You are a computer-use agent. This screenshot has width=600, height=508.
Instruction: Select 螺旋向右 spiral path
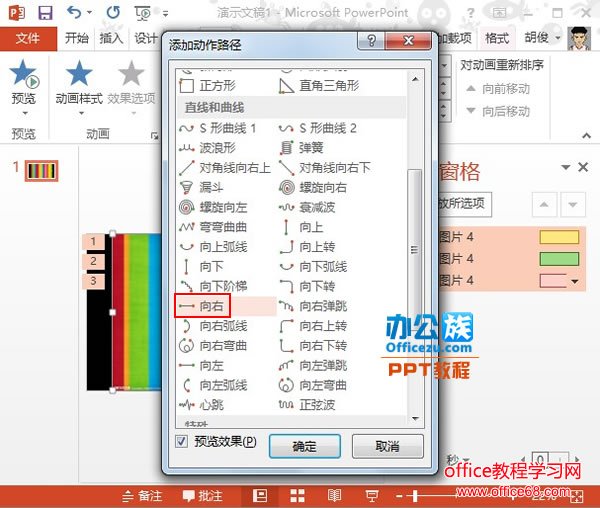click(313, 187)
